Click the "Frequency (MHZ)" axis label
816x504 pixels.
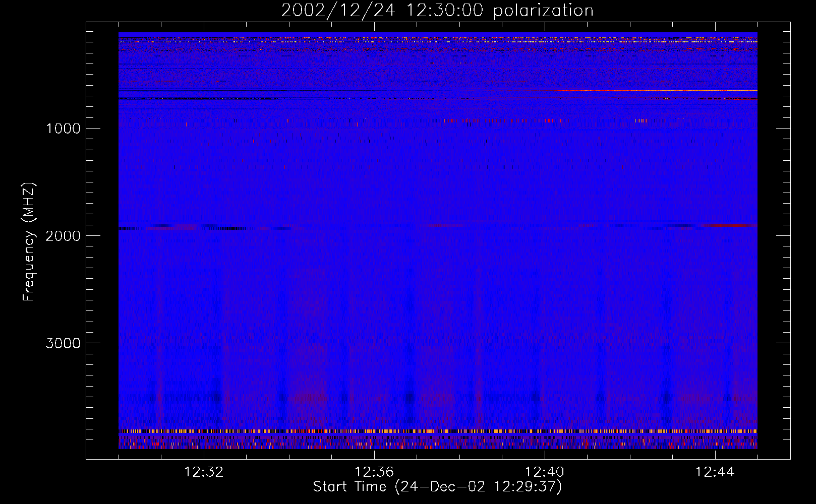[29, 242]
